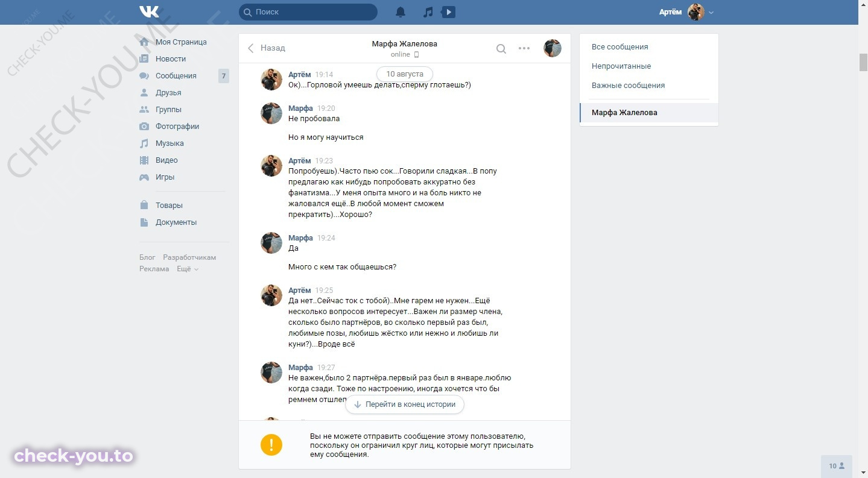Jump with Перейти в конец истории button
Screen dimensions: 868x478
coord(405,404)
